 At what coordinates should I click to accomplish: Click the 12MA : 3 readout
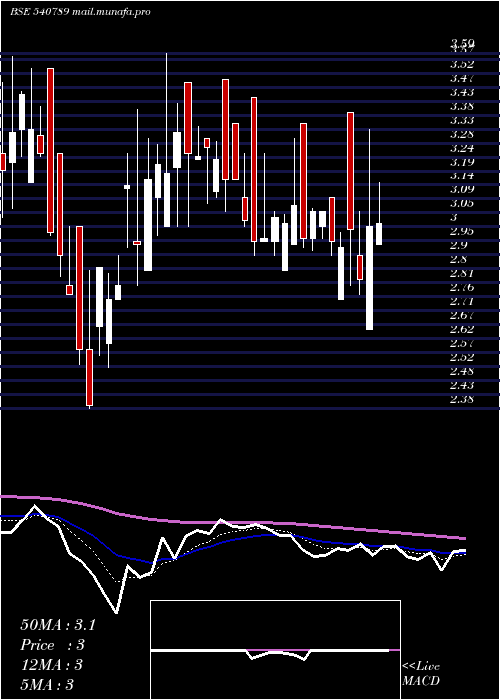[x=51, y=665]
